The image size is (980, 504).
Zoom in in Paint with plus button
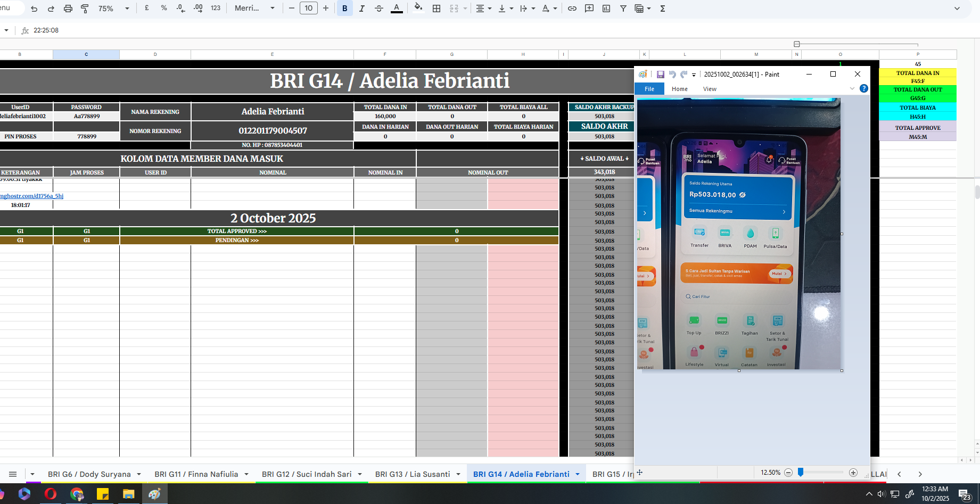pyautogui.click(x=853, y=473)
